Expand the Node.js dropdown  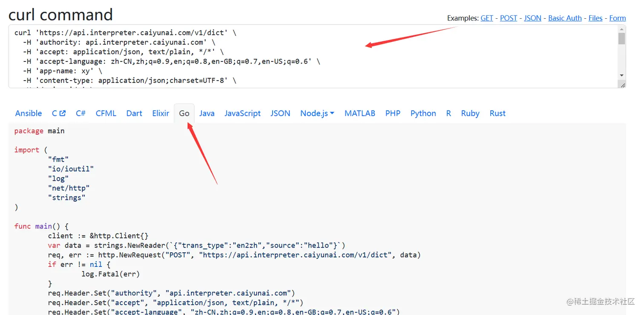tap(317, 113)
